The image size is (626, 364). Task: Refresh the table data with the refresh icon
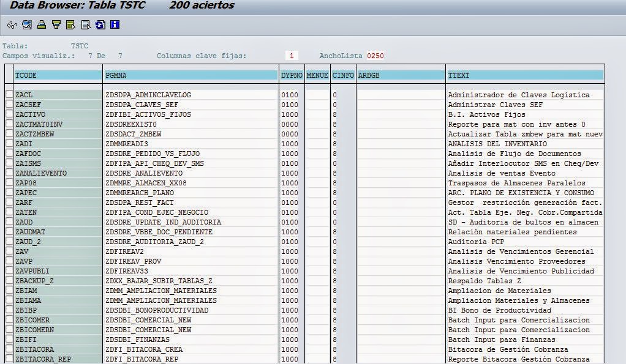[x=100, y=26]
